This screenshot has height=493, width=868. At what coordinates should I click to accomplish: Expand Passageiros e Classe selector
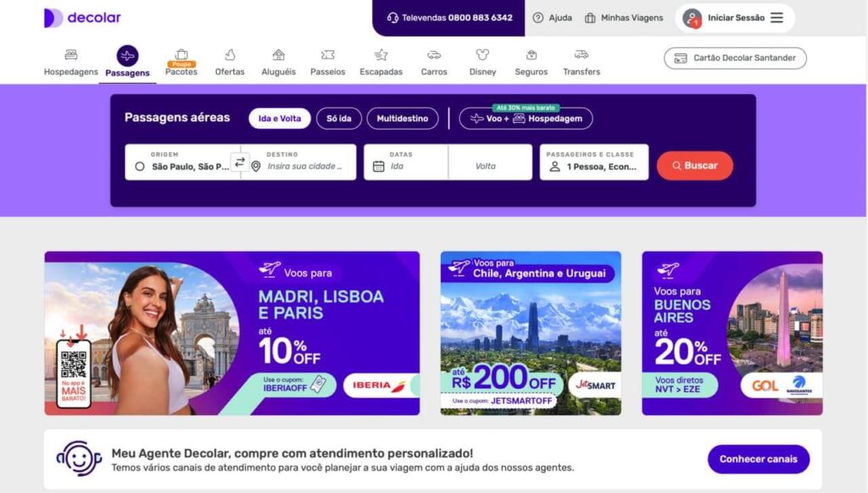(x=594, y=162)
